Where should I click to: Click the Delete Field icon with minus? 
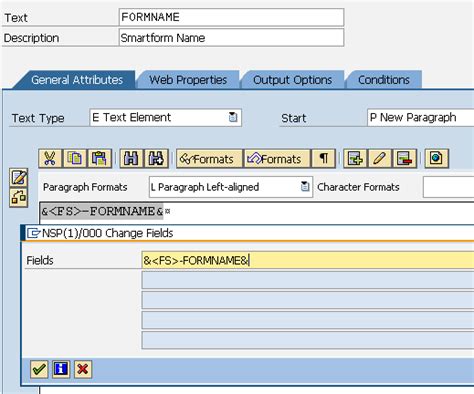tap(405, 158)
